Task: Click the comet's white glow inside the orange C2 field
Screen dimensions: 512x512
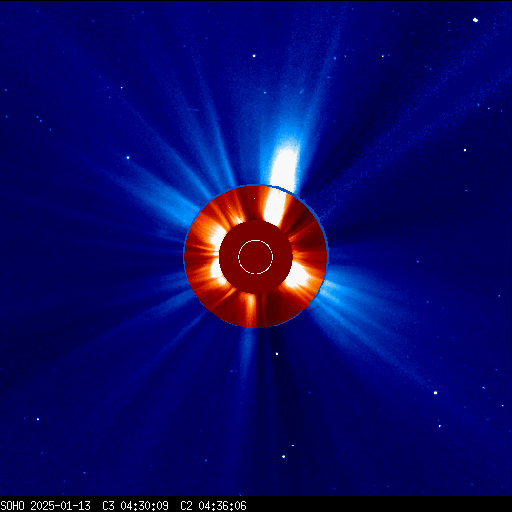Action: point(274,207)
